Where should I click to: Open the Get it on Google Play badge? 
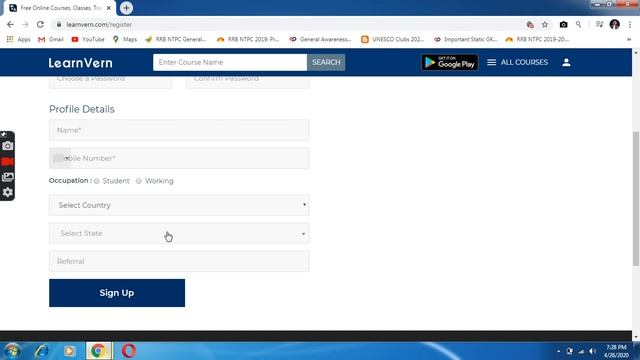450,62
